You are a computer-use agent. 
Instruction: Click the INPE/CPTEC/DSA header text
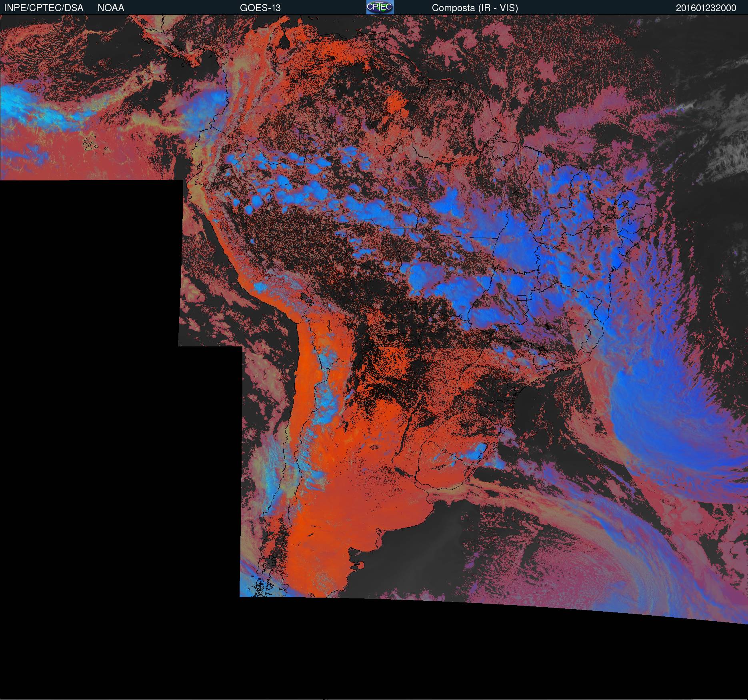click(x=44, y=8)
